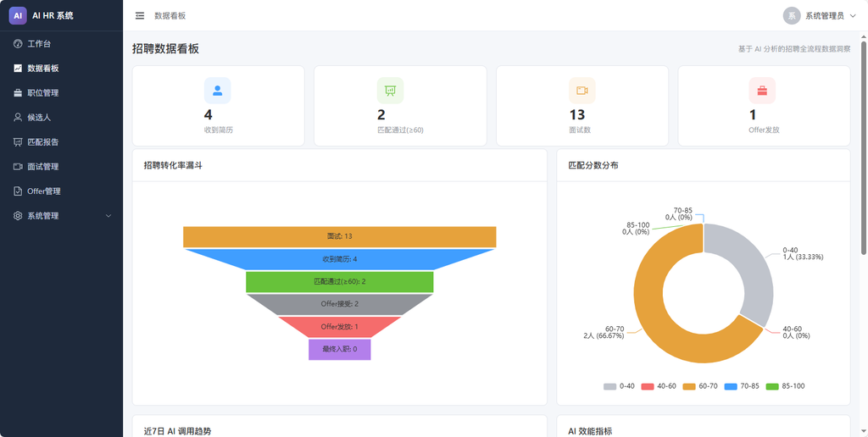Click the 候选人 person icon
The image size is (868, 437).
coord(18,117)
